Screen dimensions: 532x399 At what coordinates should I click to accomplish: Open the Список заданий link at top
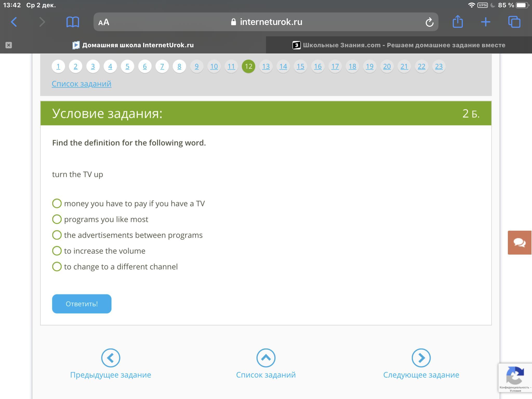point(82,84)
